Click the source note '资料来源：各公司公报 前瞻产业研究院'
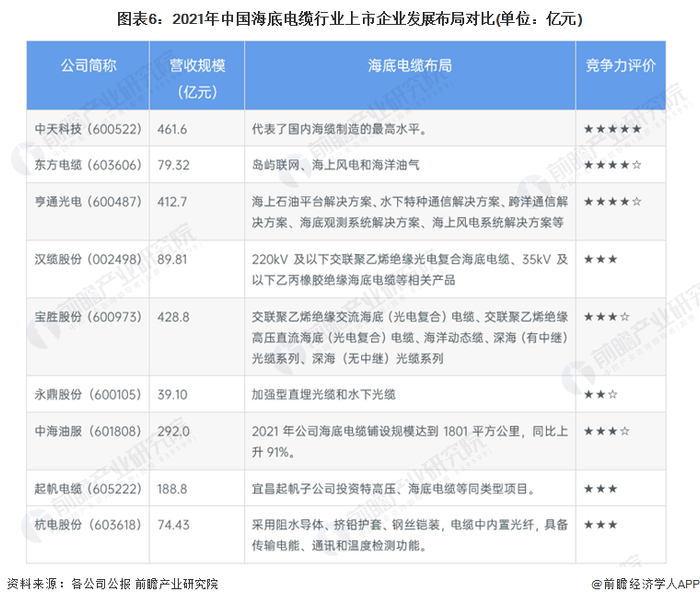700x603 pixels. coord(112,584)
